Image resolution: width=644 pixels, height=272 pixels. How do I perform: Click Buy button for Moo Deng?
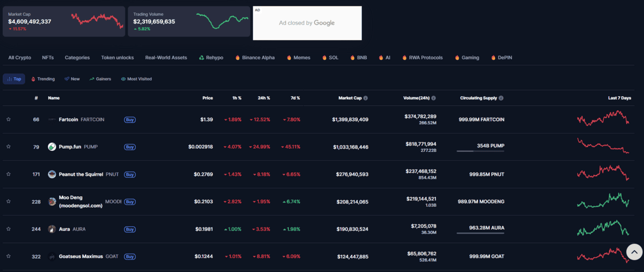tap(130, 202)
